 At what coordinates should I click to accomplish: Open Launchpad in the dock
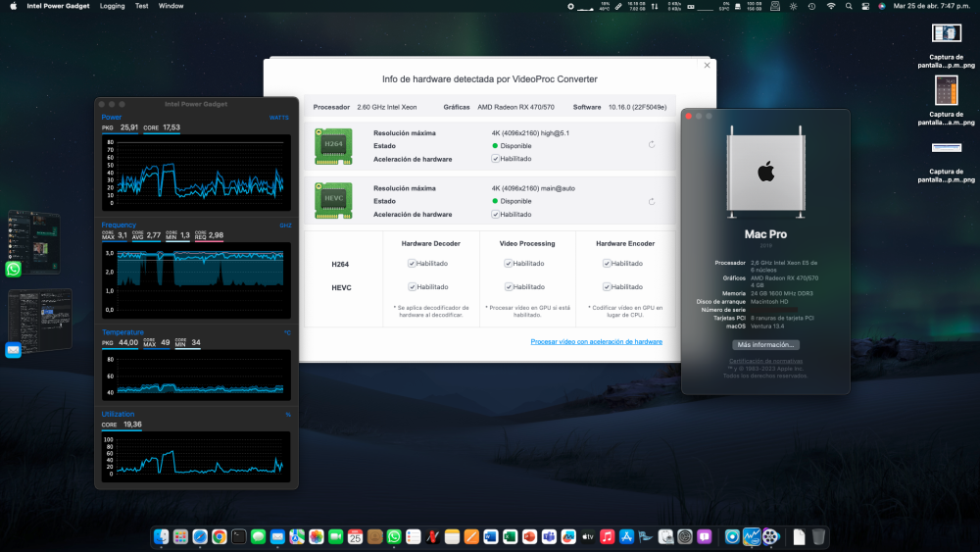180,536
